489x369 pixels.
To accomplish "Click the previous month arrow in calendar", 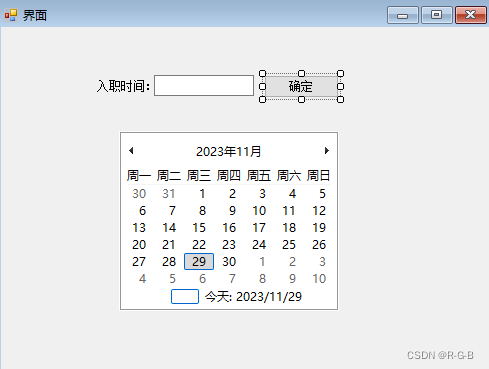I will tap(131, 151).
